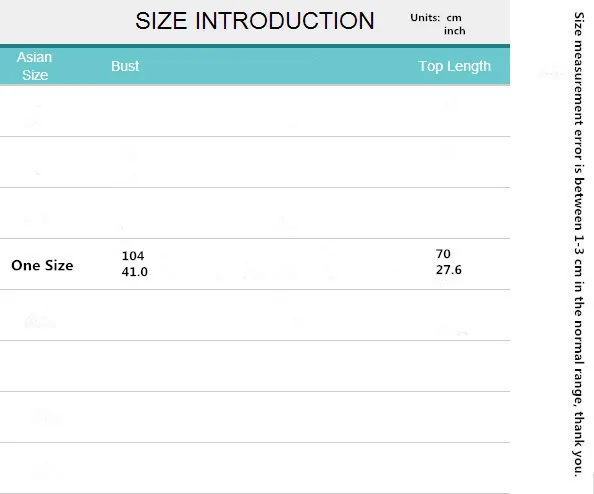This screenshot has width=594, height=494.
Task: Click the Asian Size column header
Action: pos(34,66)
